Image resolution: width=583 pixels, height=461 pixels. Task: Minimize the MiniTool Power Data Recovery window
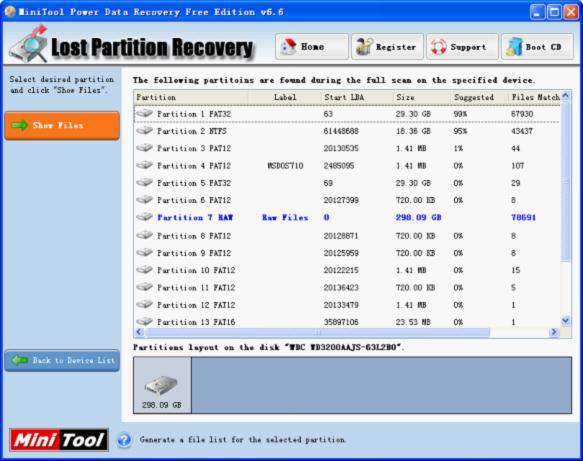pyautogui.click(x=537, y=12)
